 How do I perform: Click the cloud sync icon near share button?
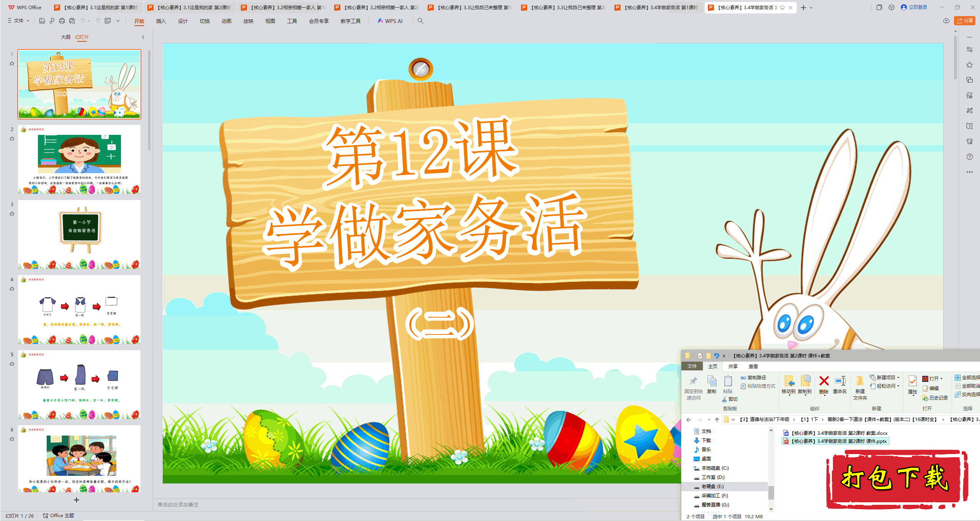946,21
